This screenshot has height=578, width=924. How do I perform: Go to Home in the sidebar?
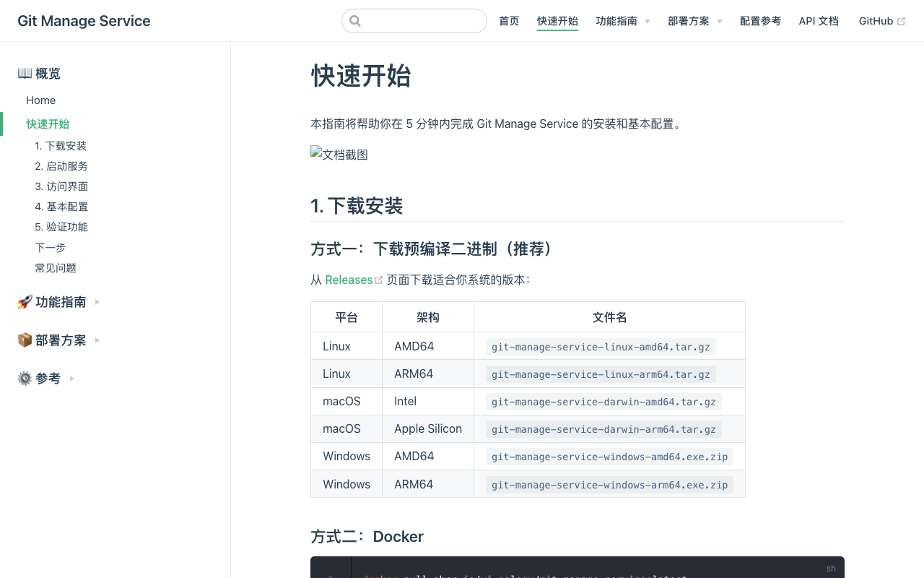pyautogui.click(x=40, y=100)
